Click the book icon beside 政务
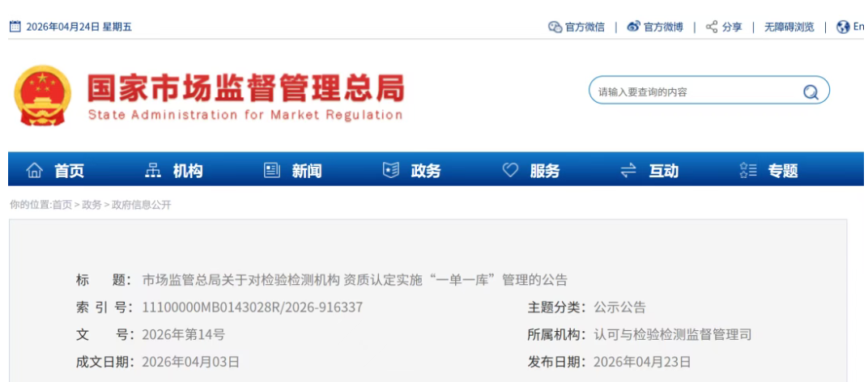The width and height of the screenshot is (868, 382). (391, 171)
